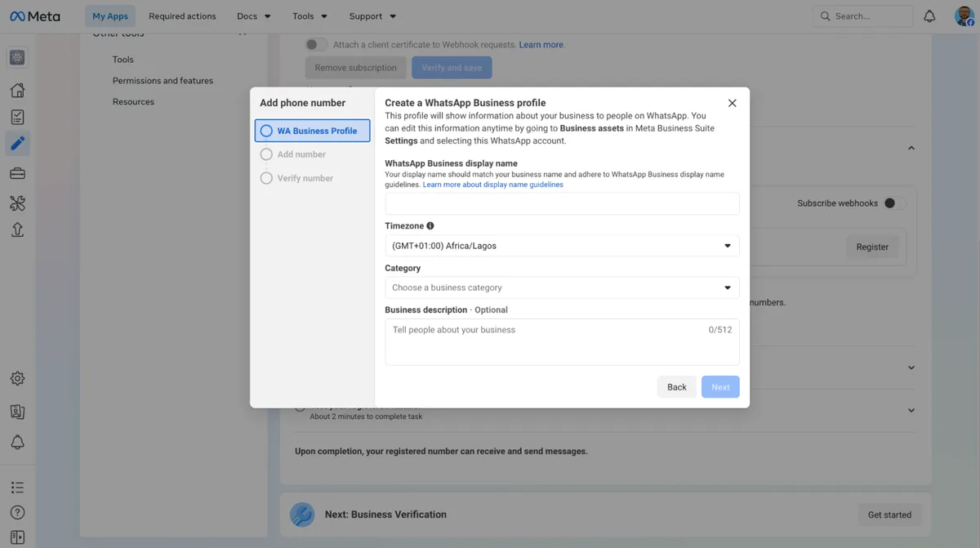Open the tools cross-wrench icon in sidebar
This screenshot has width=980, height=548.
coord(17,203)
